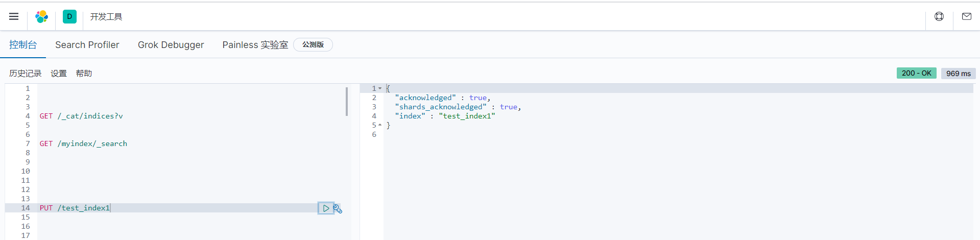Switch to the Search Profiler tab
Viewport: 980px width, 240px height.
coord(87,45)
